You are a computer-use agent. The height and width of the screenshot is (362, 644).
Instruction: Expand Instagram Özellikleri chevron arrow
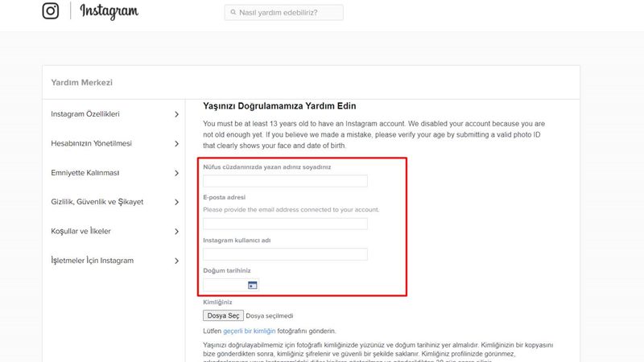(176, 114)
